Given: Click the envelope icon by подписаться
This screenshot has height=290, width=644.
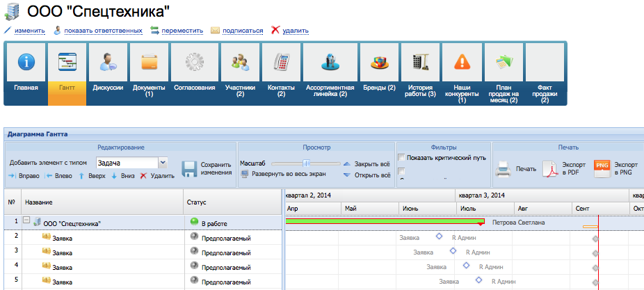Looking at the screenshot, I should [215, 31].
